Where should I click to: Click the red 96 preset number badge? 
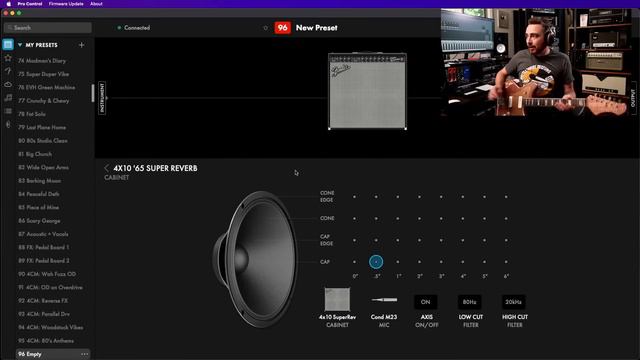282,28
